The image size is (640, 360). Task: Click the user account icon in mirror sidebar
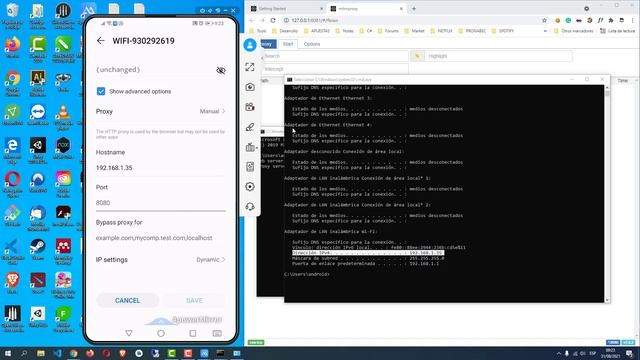point(250,45)
